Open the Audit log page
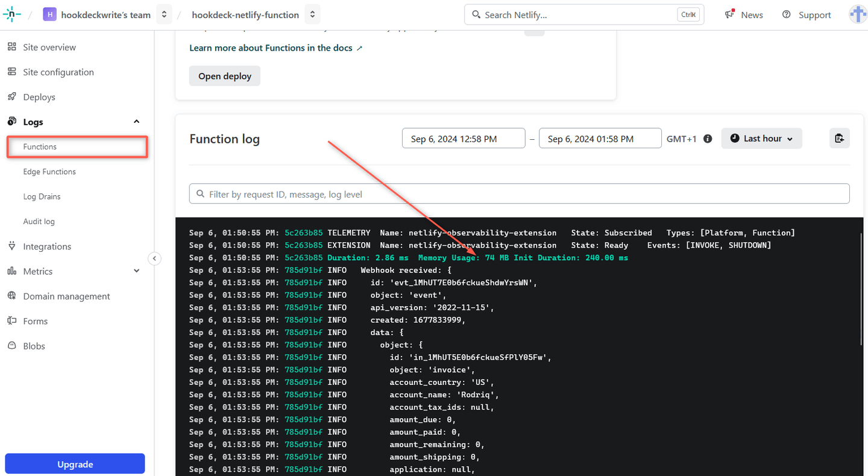The height and width of the screenshot is (476, 868). pyautogui.click(x=40, y=221)
